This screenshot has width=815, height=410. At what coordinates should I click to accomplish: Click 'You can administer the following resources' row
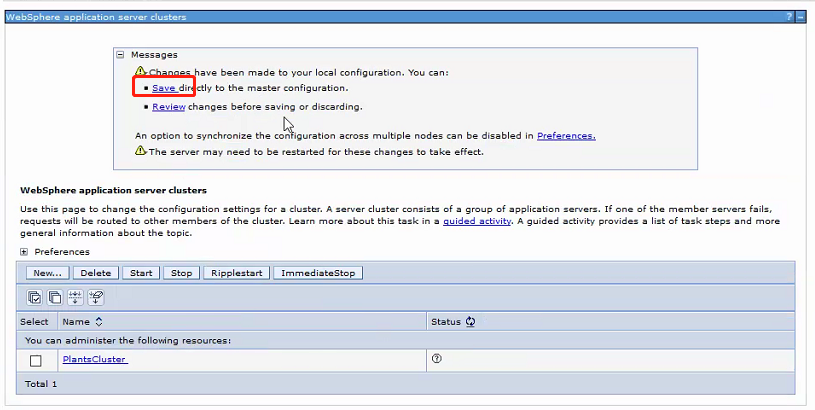pos(405,341)
